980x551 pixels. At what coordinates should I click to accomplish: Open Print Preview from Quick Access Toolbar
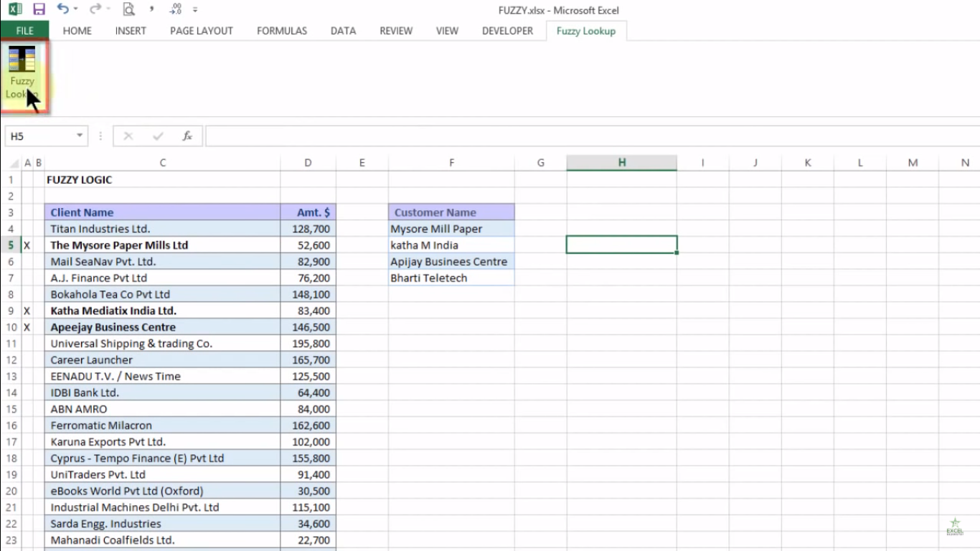(x=128, y=10)
